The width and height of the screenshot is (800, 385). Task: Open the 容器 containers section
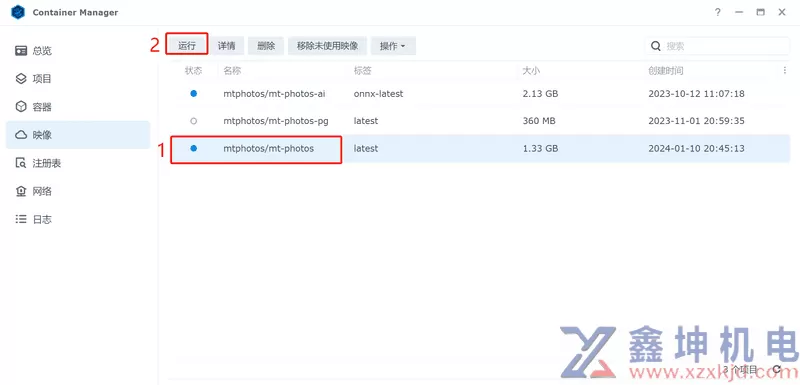(x=78, y=107)
